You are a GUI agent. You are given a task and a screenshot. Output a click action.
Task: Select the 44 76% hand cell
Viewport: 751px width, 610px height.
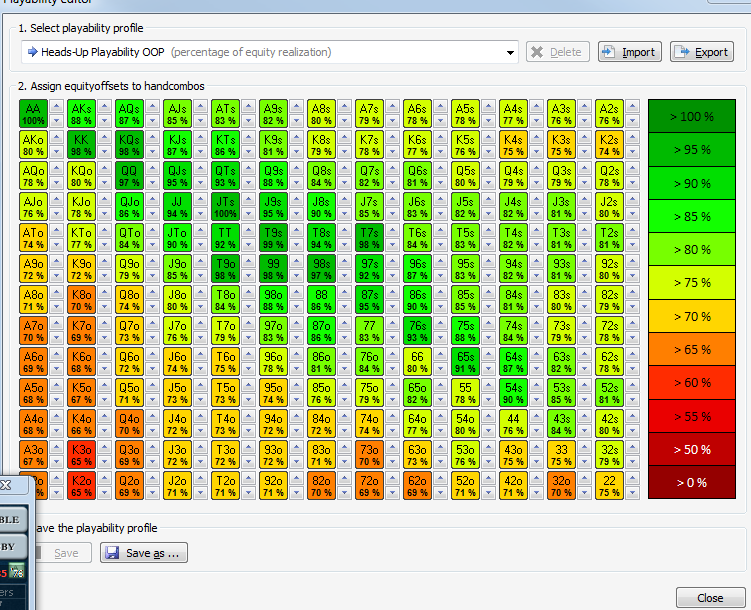(513, 424)
